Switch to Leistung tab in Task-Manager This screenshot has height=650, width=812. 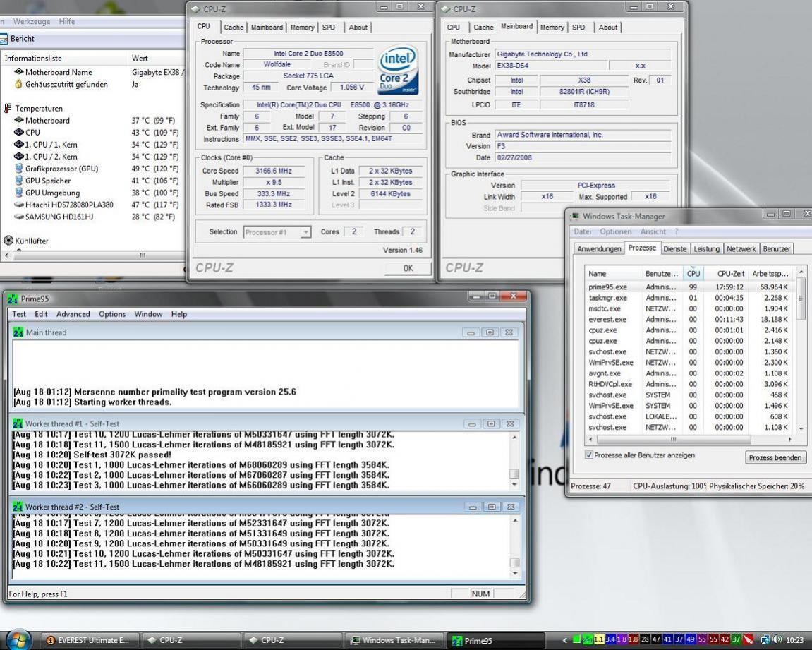[x=706, y=248]
